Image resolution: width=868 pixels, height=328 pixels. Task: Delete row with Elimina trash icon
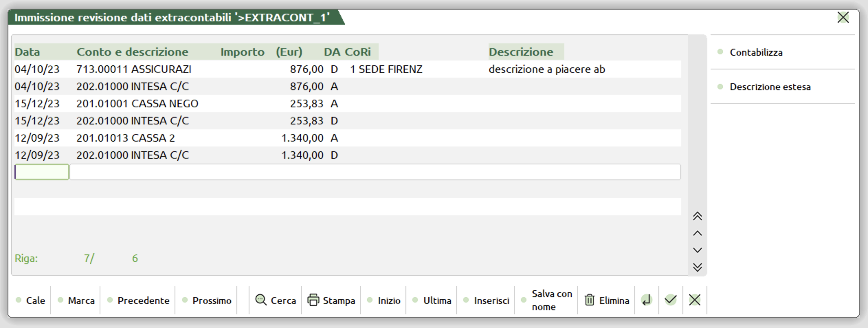pos(589,300)
